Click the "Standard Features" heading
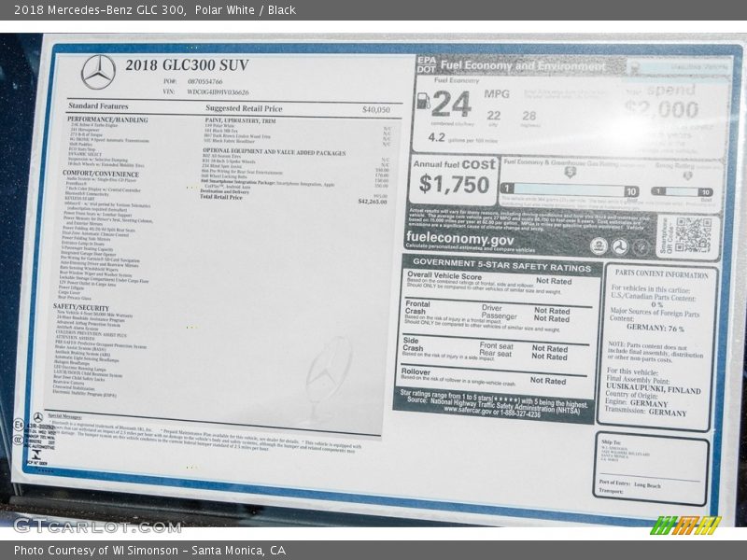This screenshot has width=747, height=560. [x=98, y=105]
